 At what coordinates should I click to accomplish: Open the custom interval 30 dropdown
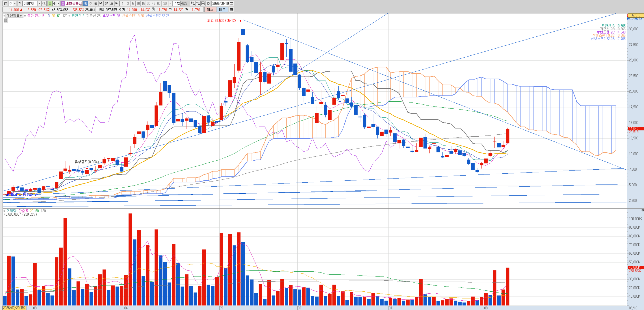pos(170,3)
